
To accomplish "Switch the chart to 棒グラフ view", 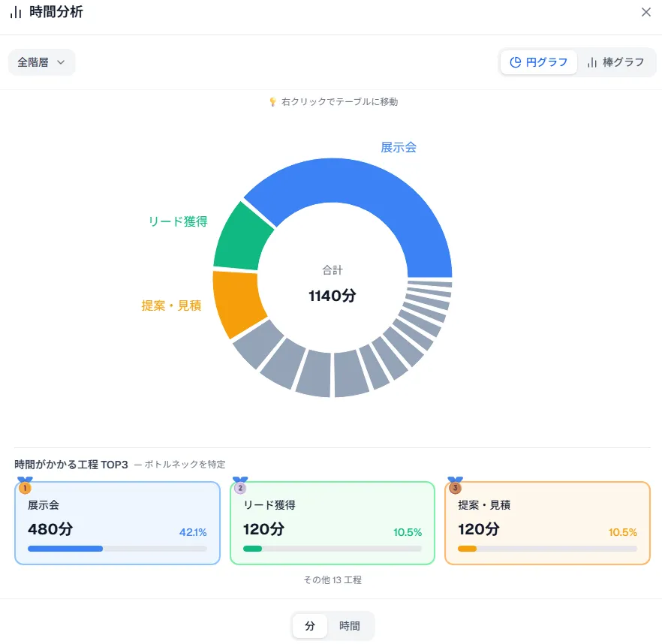I will coord(617,62).
